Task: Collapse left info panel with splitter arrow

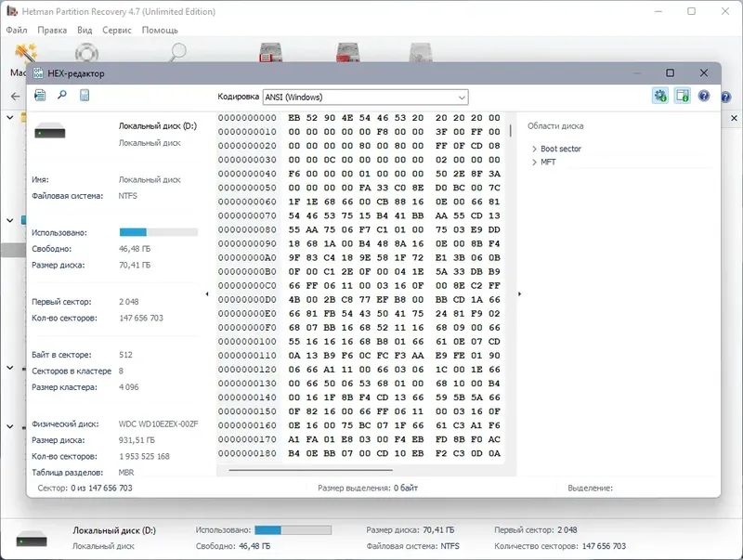Action: [207, 294]
